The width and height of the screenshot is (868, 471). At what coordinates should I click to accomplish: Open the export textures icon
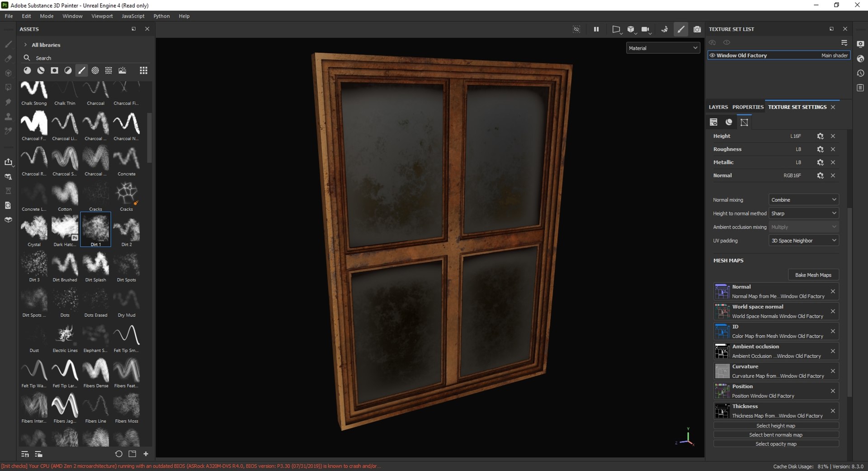[8, 162]
